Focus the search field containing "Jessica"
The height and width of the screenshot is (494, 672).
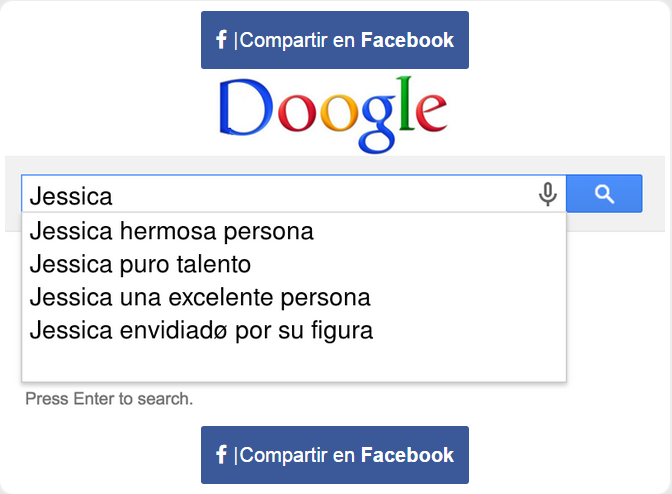click(281, 194)
